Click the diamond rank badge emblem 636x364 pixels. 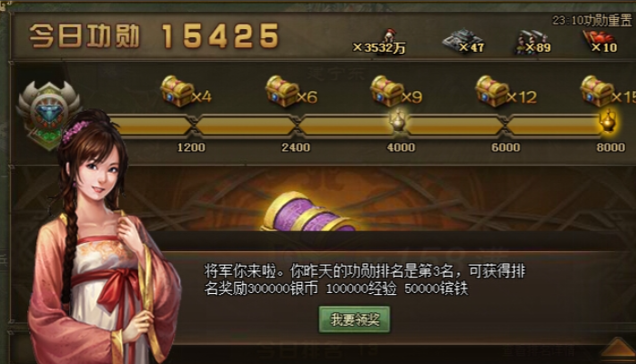[48, 110]
